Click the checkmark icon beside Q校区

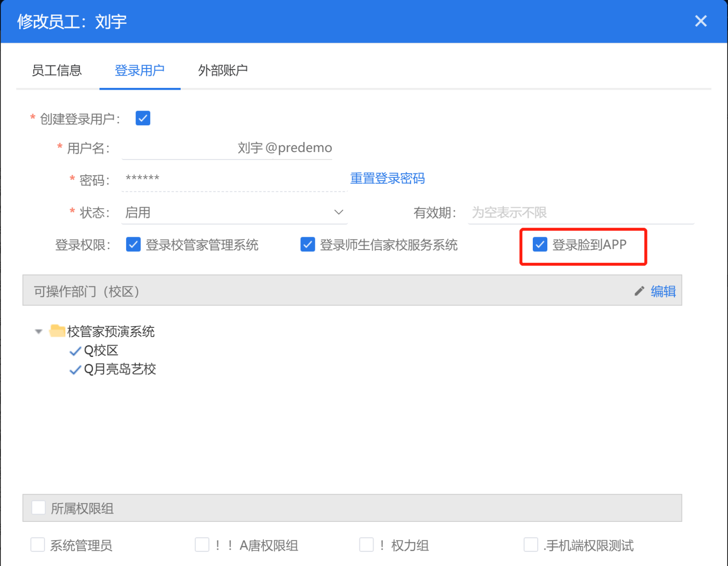[x=75, y=351]
